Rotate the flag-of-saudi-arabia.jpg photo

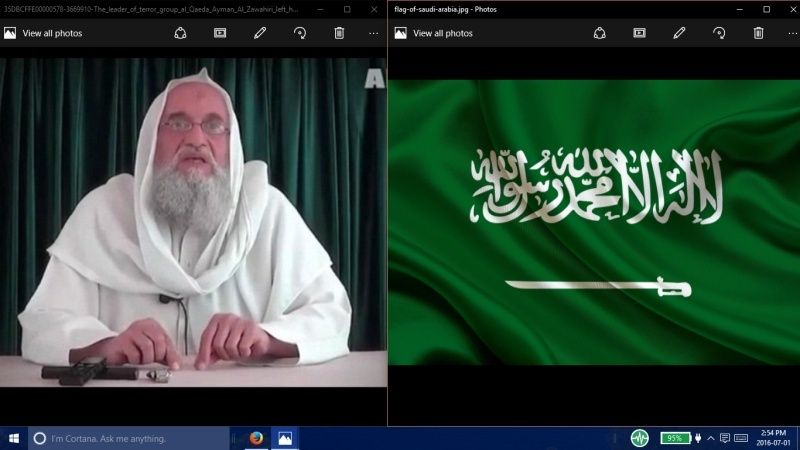pos(719,33)
